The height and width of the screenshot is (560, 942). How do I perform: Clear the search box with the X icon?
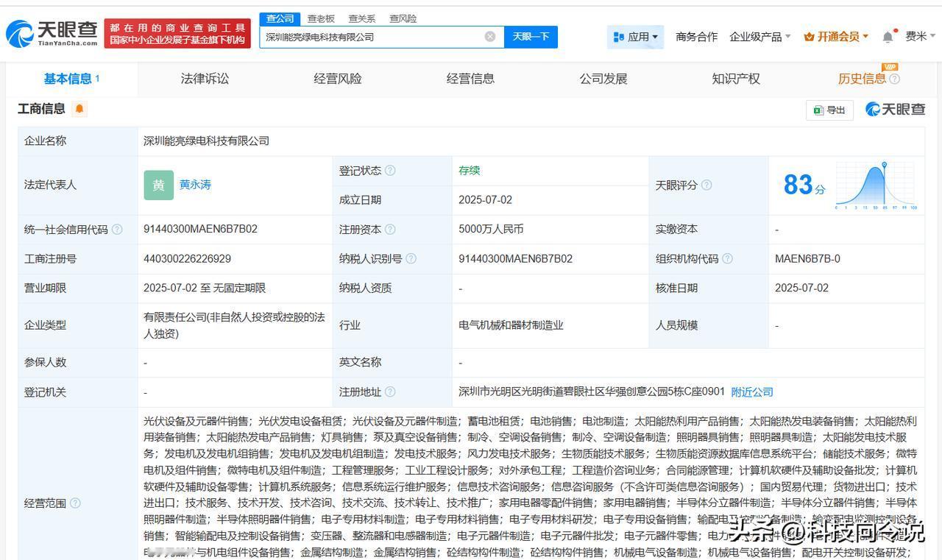[x=490, y=37]
